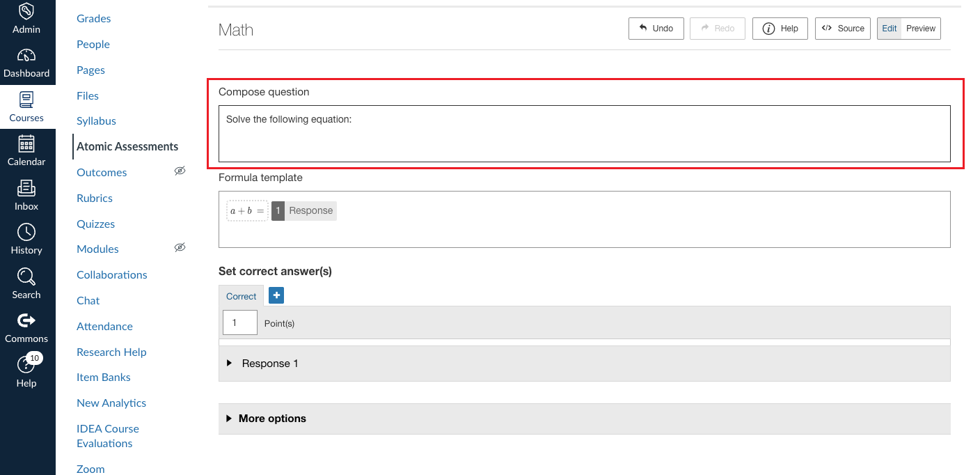Open the Item Banks link
The width and height of the screenshot is (980, 475).
(103, 377)
